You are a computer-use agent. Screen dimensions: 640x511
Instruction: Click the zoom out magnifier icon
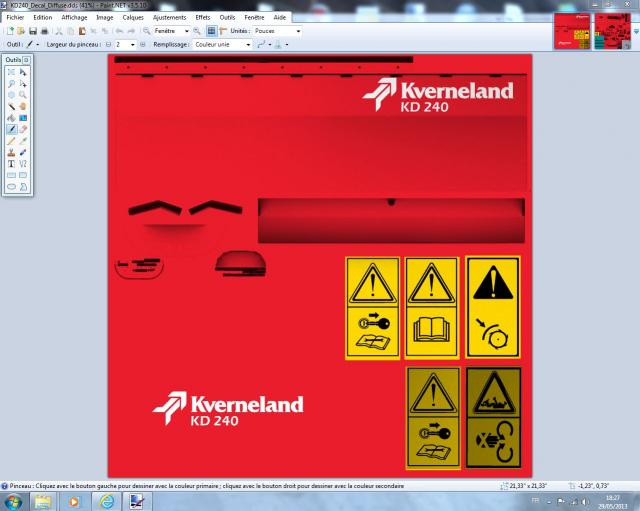[147, 31]
